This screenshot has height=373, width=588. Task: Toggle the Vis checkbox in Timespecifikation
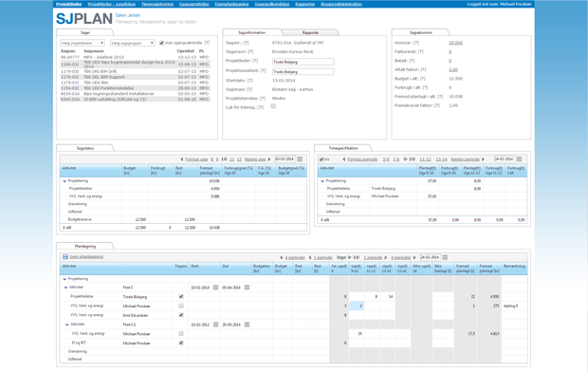tap(322, 159)
